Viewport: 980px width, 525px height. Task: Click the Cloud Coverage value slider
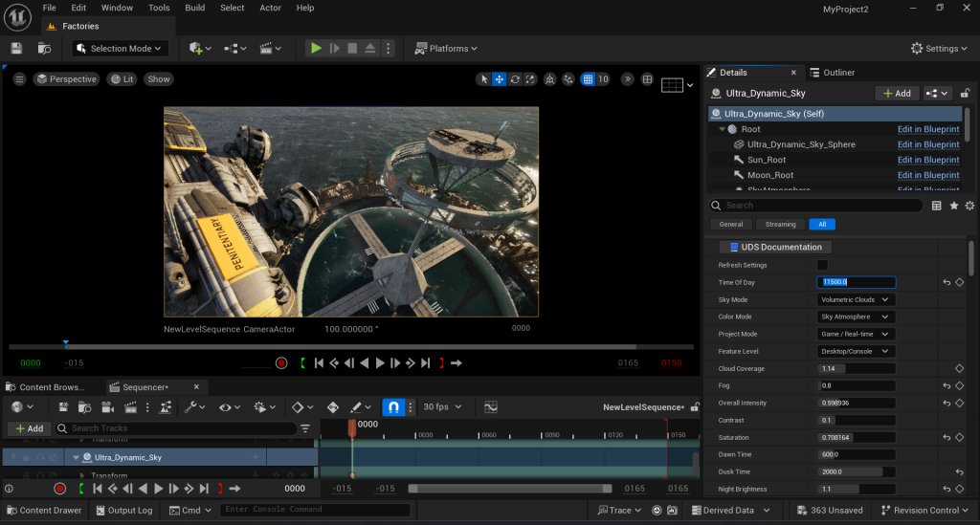(x=857, y=368)
